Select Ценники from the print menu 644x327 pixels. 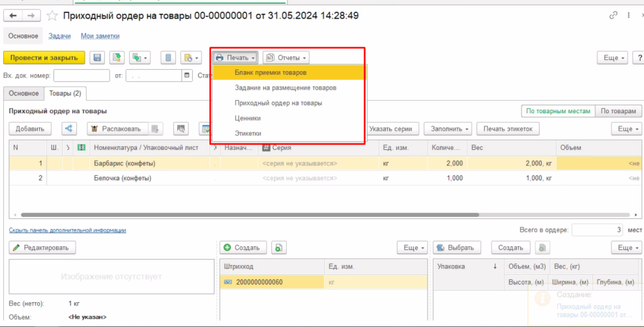[248, 118]
